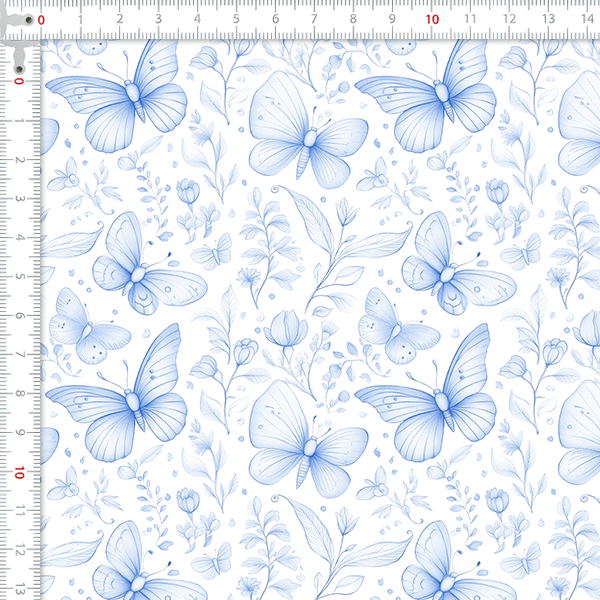The image size is (600, 600).
Task: Click the red 10 on the vertical ruler
Action: [x=19, y=473]
